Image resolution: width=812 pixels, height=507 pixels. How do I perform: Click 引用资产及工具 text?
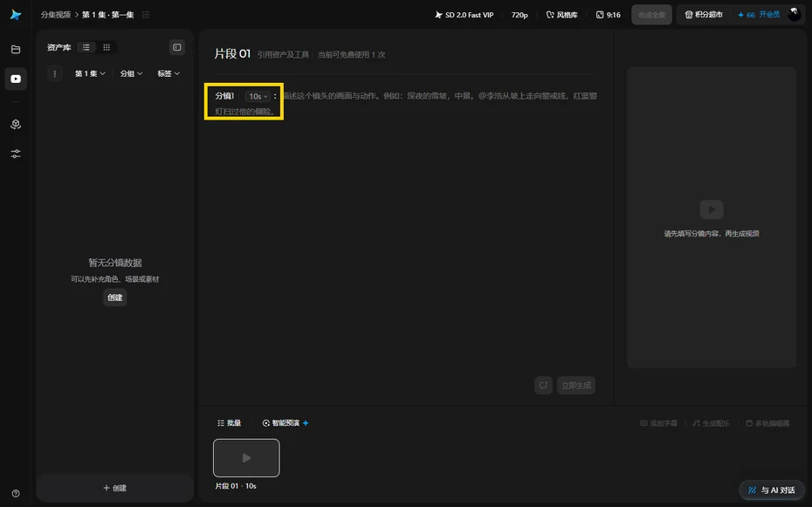[283, 55]
